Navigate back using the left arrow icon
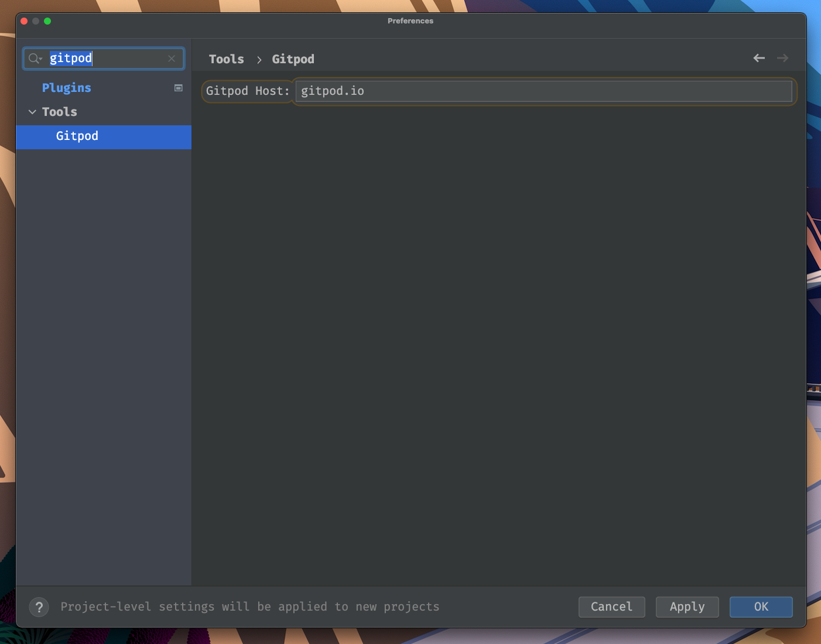This screenshot has width=821, height=644. (759, 58)
